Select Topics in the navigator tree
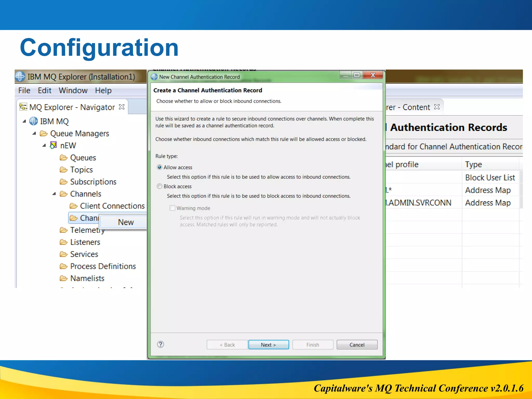The image size is (532, 399). pos(82,170)
